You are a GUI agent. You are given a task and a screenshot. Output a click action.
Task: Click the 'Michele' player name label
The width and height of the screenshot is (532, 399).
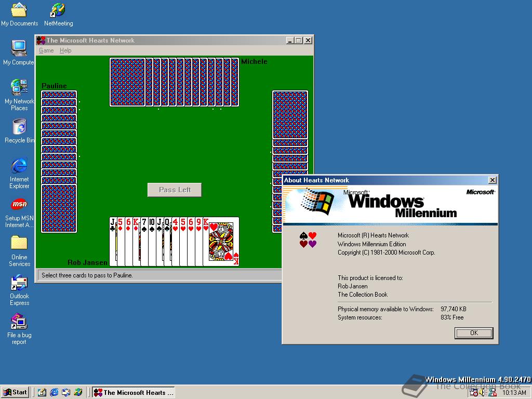[x=254, y=61]
